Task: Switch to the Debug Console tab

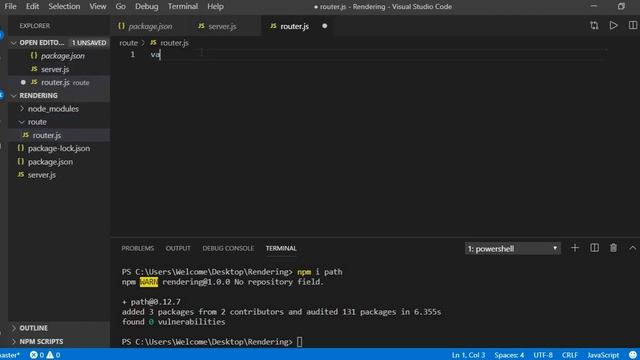Action: click(x=228, y=249)
